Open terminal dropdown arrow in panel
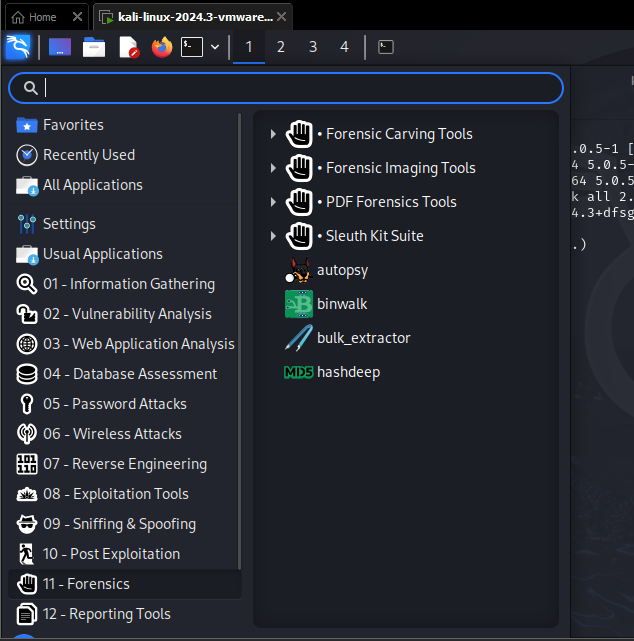 coord(215,47)
